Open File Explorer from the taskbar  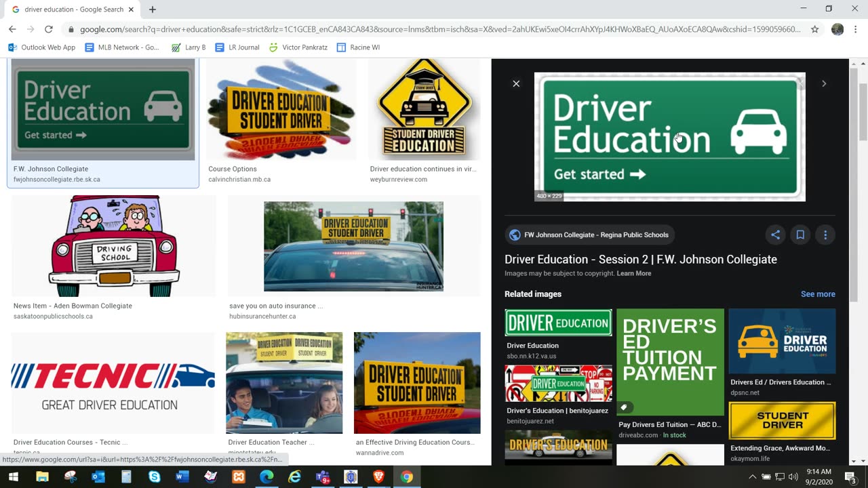tap(42, 476)
